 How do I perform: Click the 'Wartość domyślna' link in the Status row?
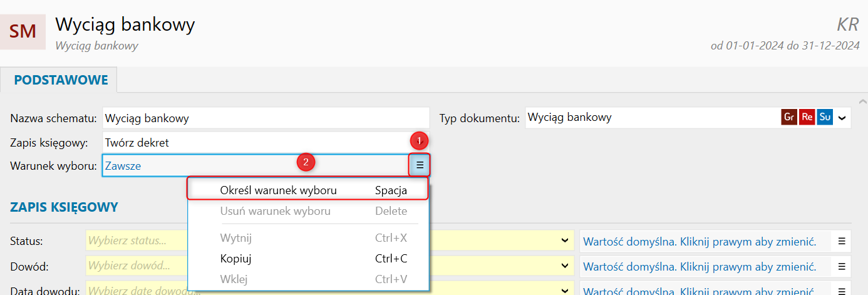(700, 241)
